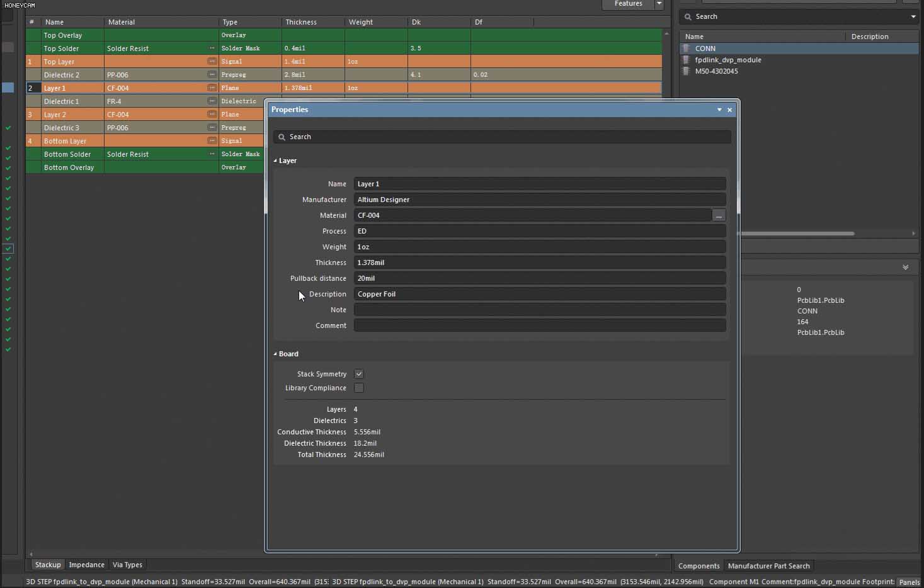Viewport: 924px width, 588px height.
Task: Collapse the Layer section
Action: [275, 161]
